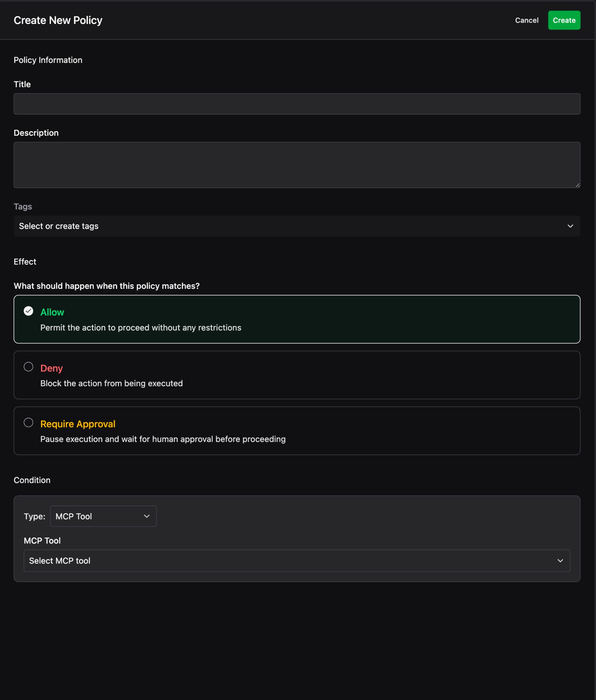Click the Description field resize handle

[x=577, y=185]
